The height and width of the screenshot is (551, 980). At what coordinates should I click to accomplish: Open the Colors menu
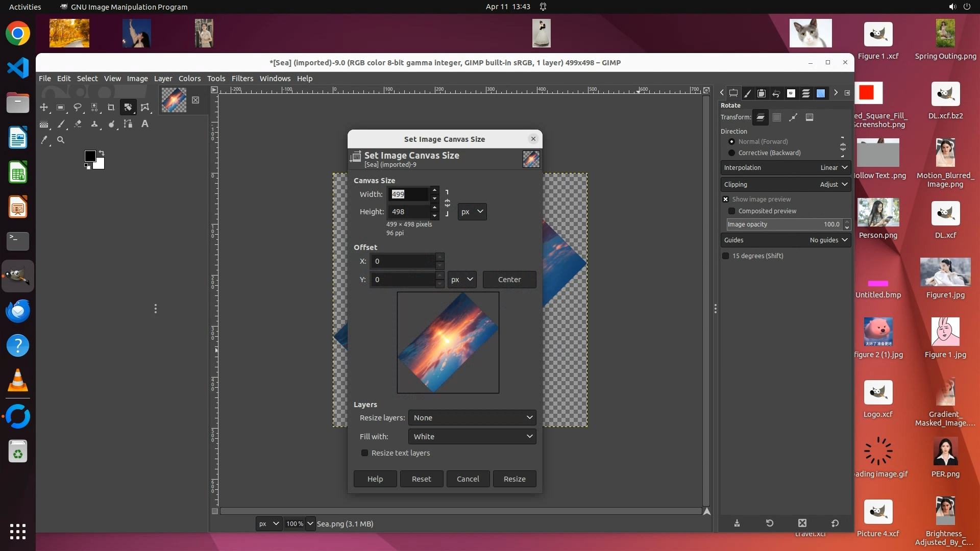[189, 79]
